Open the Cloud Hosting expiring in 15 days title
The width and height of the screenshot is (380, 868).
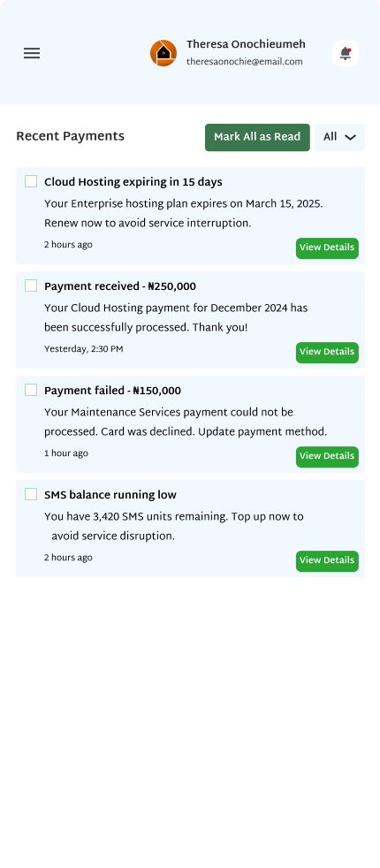133,182
